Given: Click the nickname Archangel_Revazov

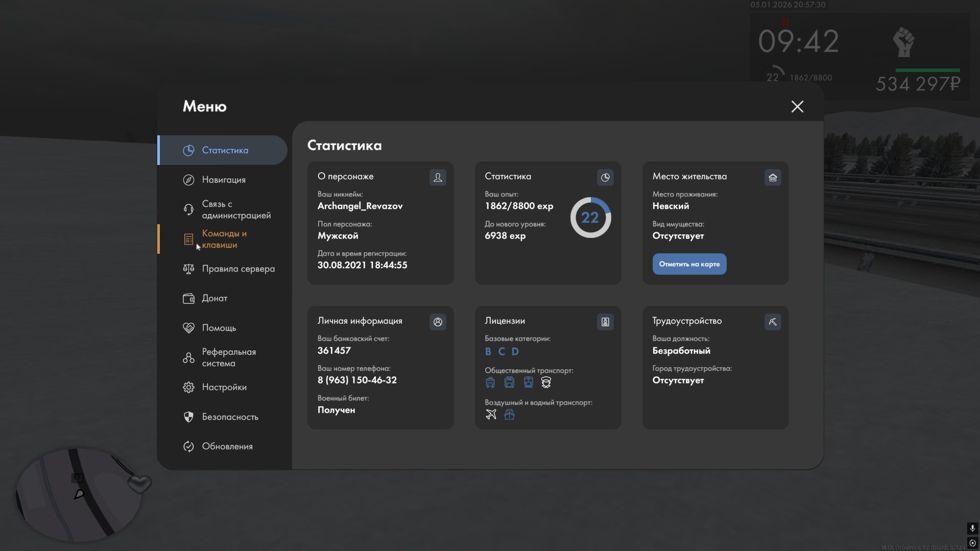Looking at the screenshot, I should (360, 206).
